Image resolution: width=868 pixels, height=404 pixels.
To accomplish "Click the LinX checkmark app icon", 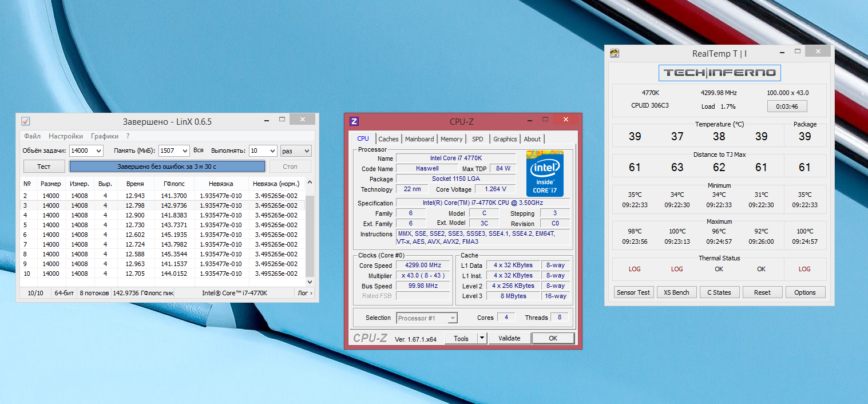I will pyautogui.click(x=26, y=121).
